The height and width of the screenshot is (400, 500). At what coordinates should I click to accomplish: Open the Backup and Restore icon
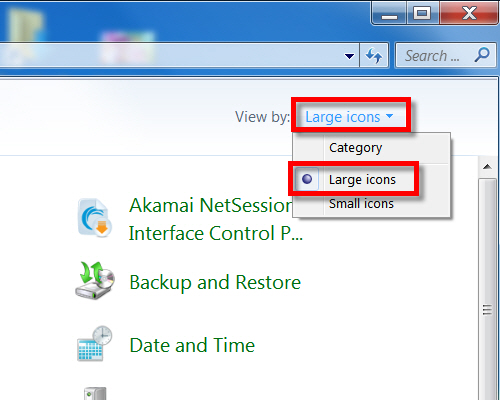pos(95,281)
